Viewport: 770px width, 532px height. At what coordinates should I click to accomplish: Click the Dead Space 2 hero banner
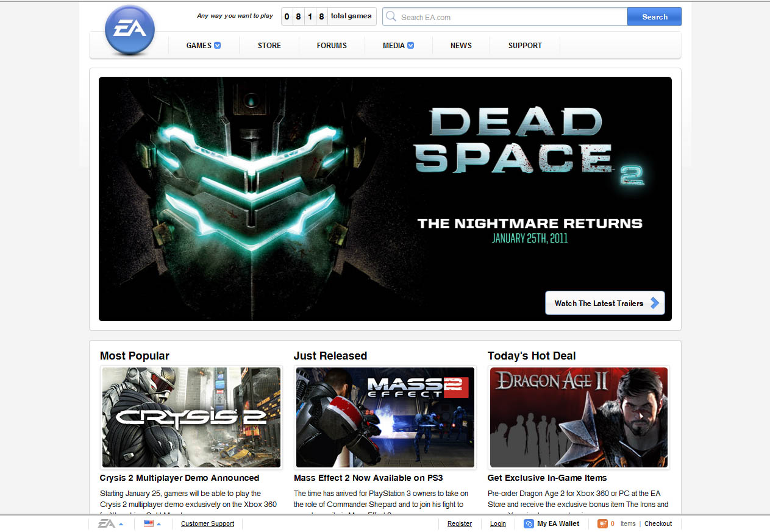(x=385, y=199)
